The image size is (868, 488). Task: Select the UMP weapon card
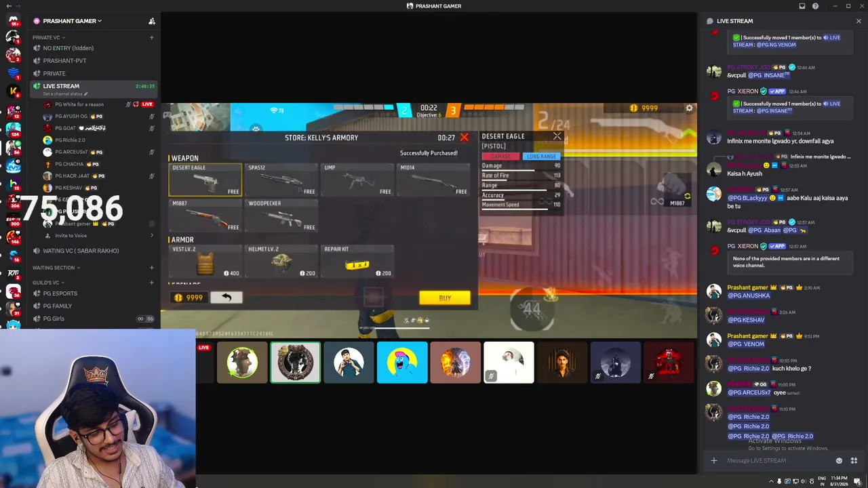tap(357, 180)
